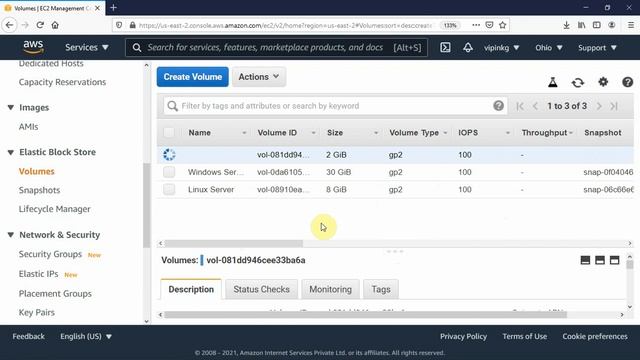Click snapshot snap-0f04046 link
Screen dimensions: 640x360
tap(608, 172)
